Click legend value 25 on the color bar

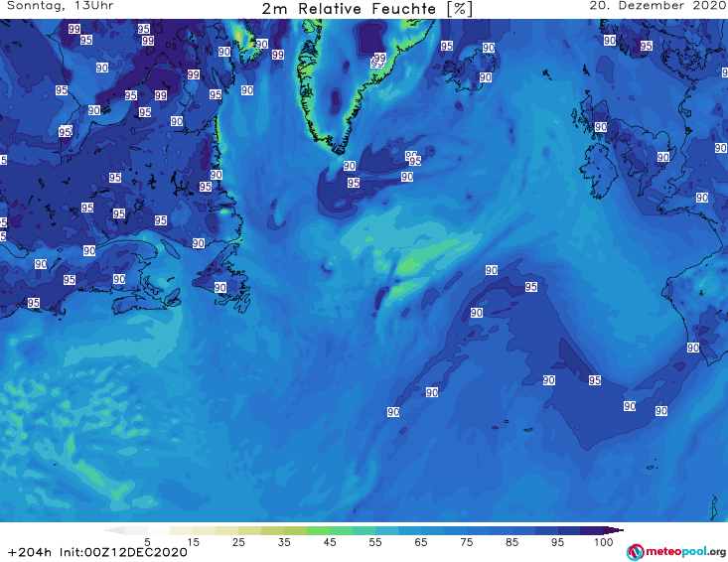coord(238,542)
